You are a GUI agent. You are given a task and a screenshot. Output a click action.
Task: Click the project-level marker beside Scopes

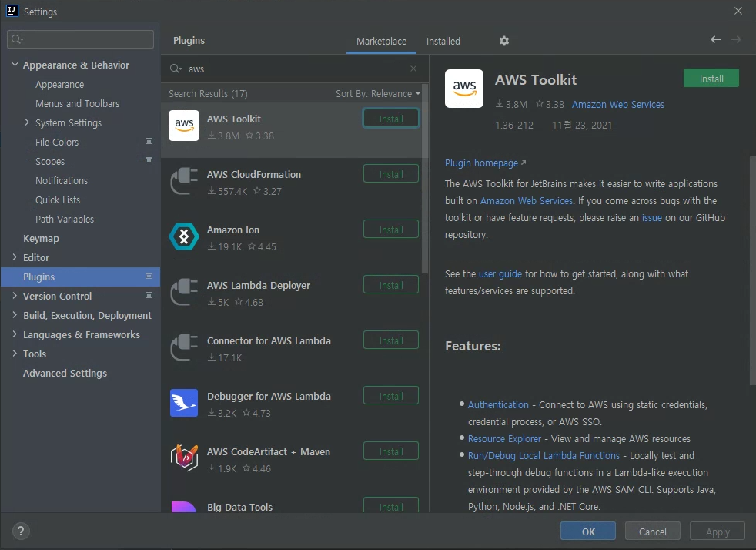click(149, 160)
